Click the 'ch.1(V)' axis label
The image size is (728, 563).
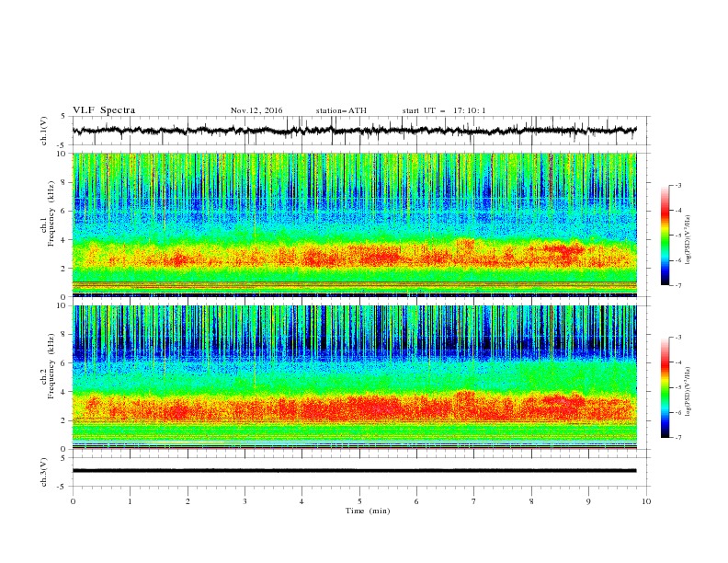(x=44, y=131)
